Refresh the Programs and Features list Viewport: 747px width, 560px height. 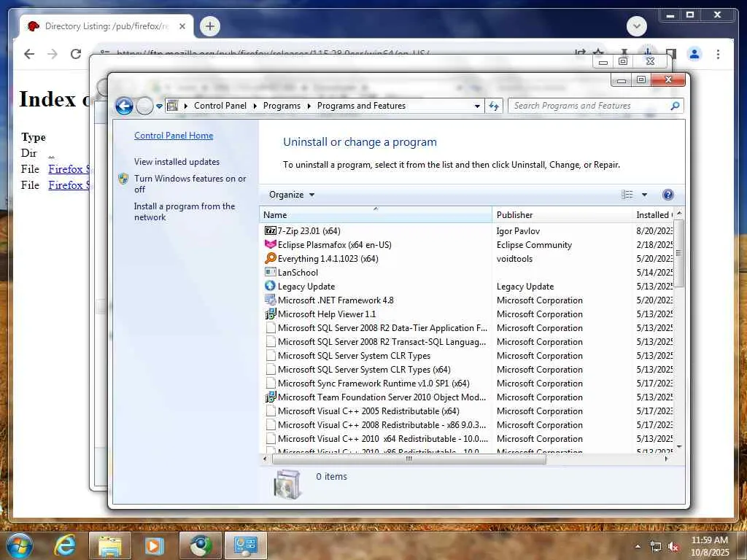point(494,106)
